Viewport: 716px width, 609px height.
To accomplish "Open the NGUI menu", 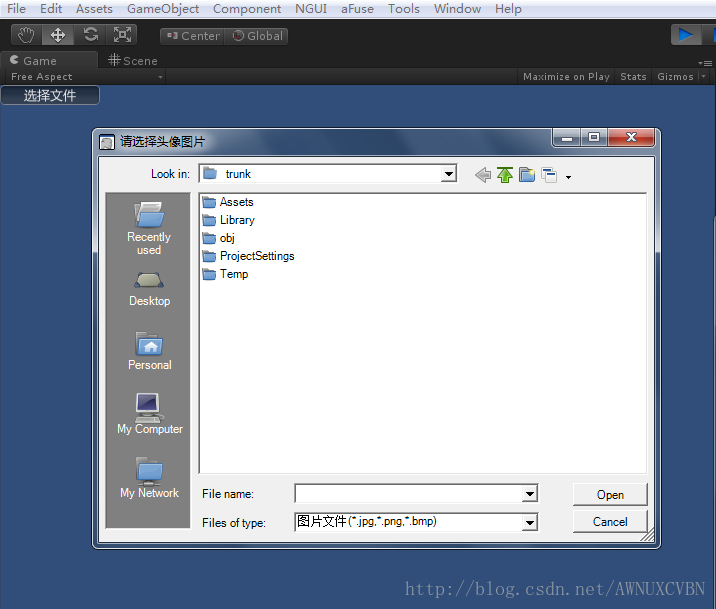I will [311, 9].
